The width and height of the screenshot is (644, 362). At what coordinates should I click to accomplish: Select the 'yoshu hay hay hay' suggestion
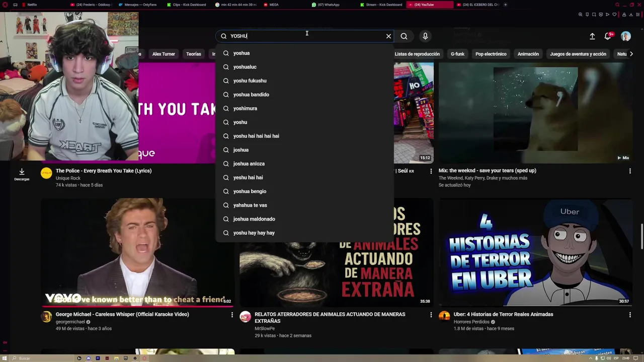pyautogui.click(x=305, y=233)
